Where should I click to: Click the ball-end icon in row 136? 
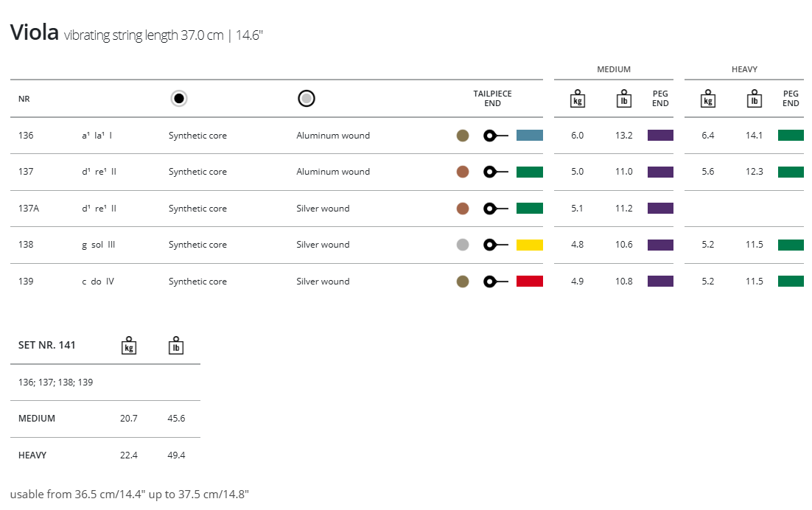coord(495,136)
